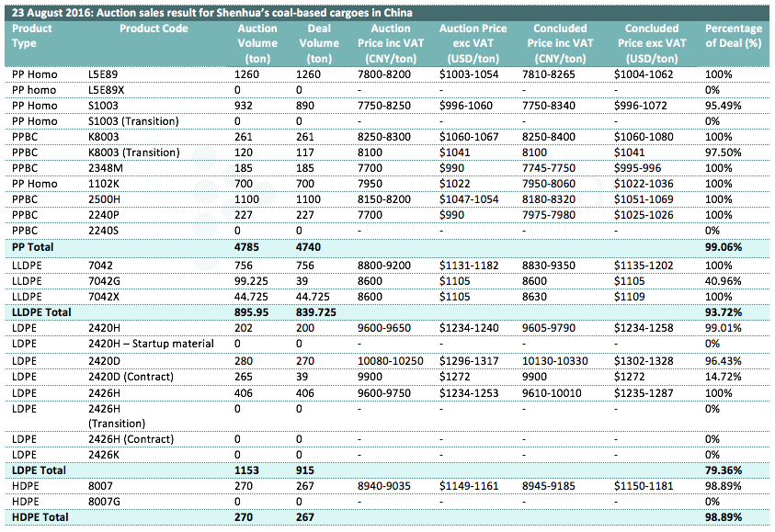Select the 14.72% percentage of deal cell
The width and height of the screenshot is (775, 532).
[x=723, y=376]
